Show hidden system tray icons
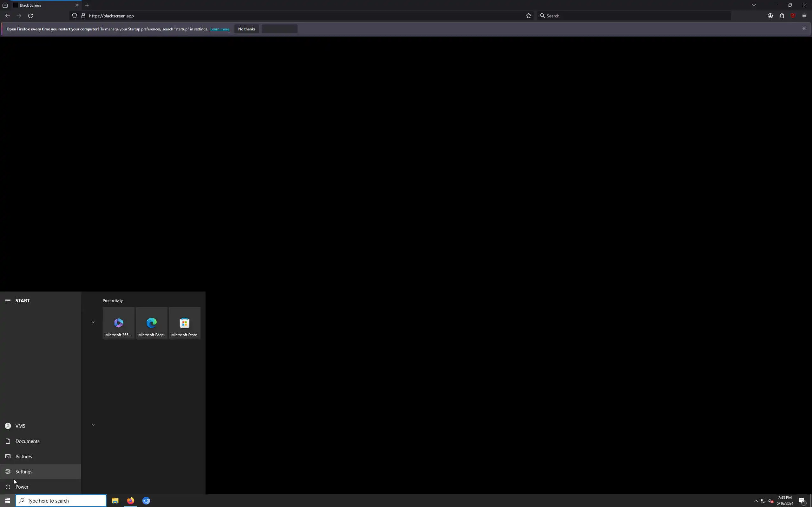The width and height of the screenshot is (812, 507). click(x=756, y=501)
